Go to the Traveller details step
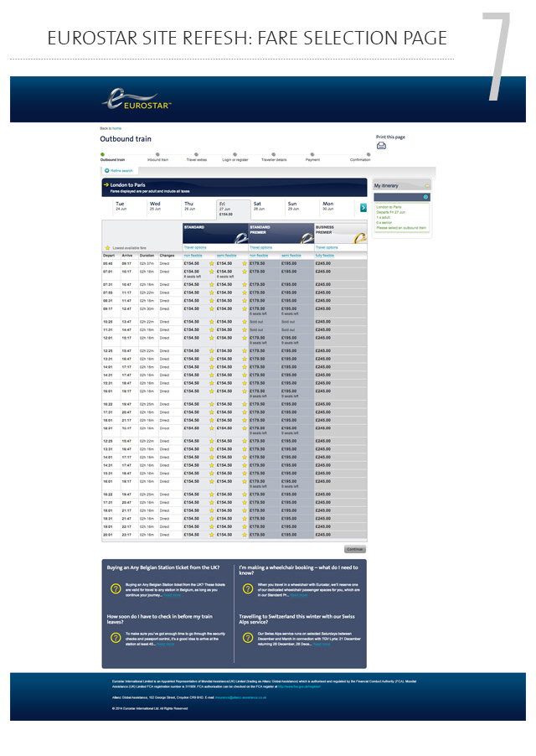Screen dimensions: 536x756 (274, 158)
